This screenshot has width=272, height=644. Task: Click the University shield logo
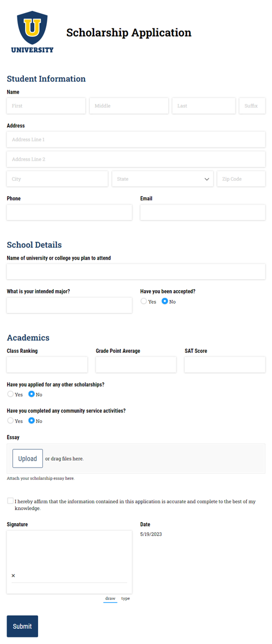click(32, 33)
